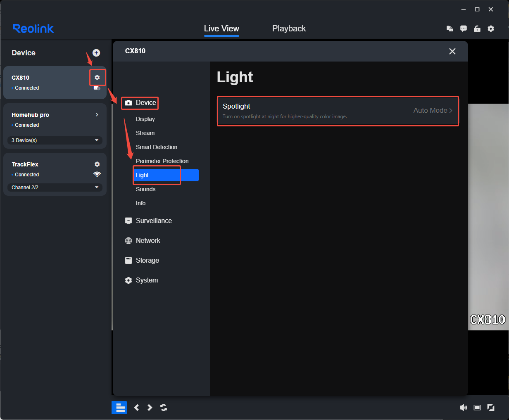
Task: Open the app settings gear in header
Action: coord(491,28)
